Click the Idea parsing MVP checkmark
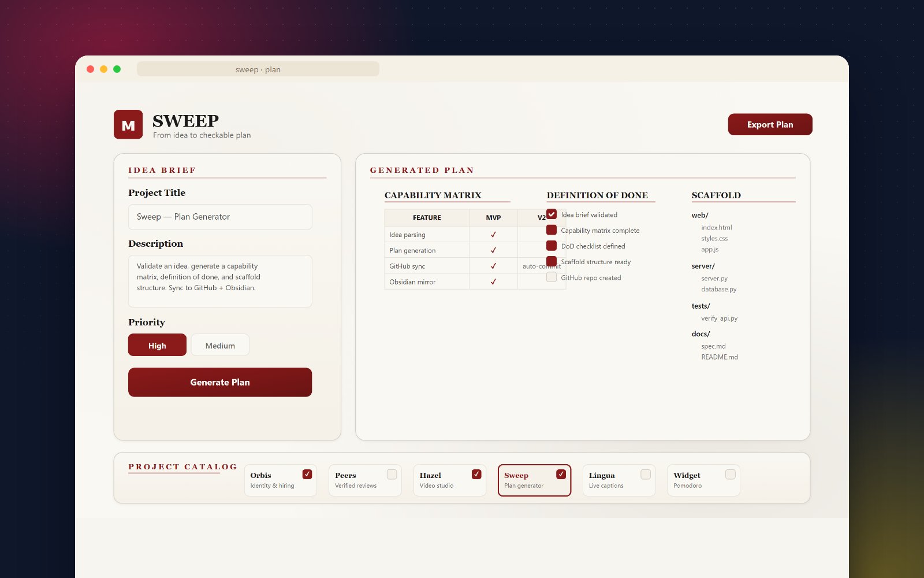This screenshot has width=924, height=578. click(x=493, y=235)
